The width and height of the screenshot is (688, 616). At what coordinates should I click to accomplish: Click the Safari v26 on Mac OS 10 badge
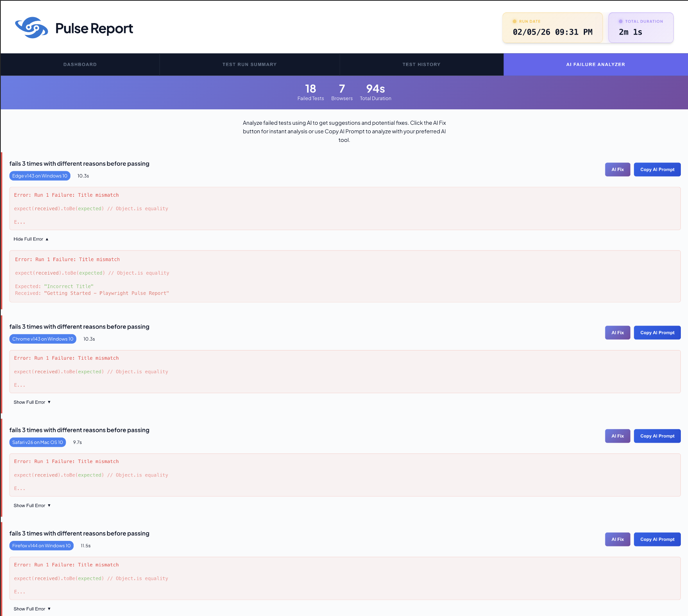coord(37,442)
